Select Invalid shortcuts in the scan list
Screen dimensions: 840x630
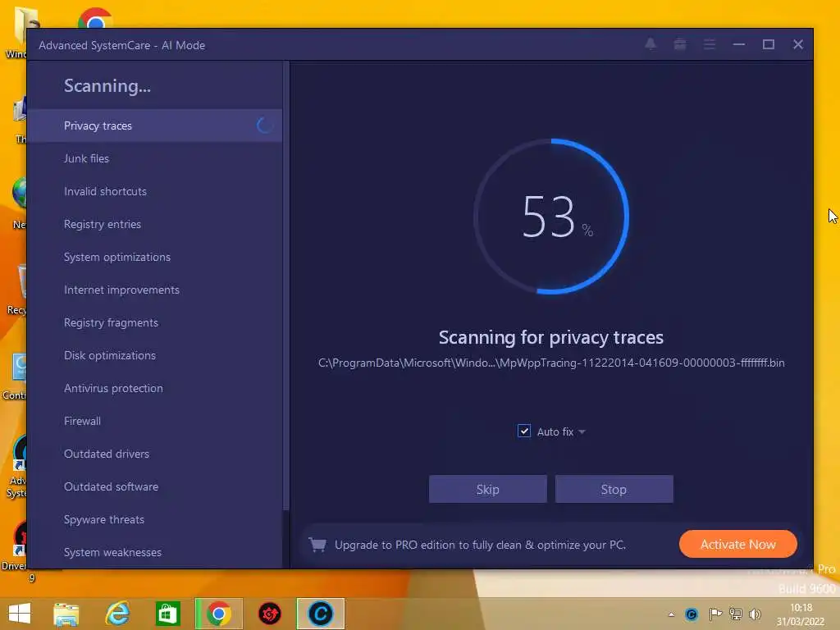pyautogui.click(x=154, y=191)
